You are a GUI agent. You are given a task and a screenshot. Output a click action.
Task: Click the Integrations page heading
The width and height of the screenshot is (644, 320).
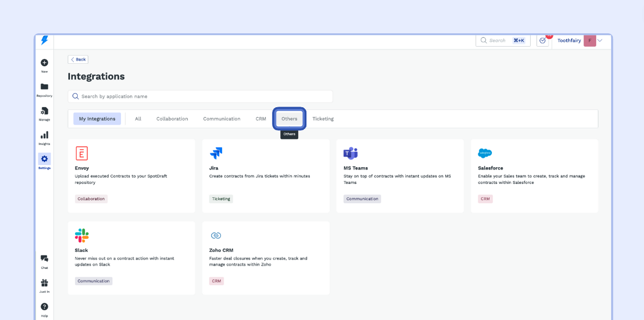(x=96, y=77)
